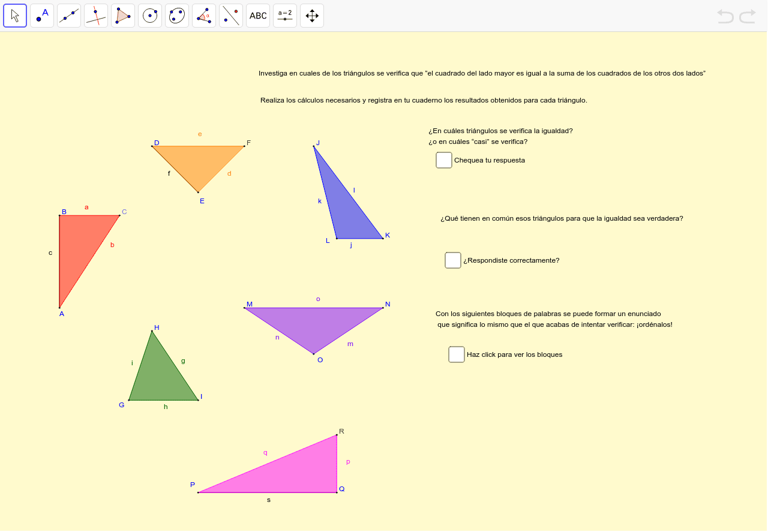Click vertex label F of orange triangle
Viewport: 768px width, 532px height.
(248, 143)
